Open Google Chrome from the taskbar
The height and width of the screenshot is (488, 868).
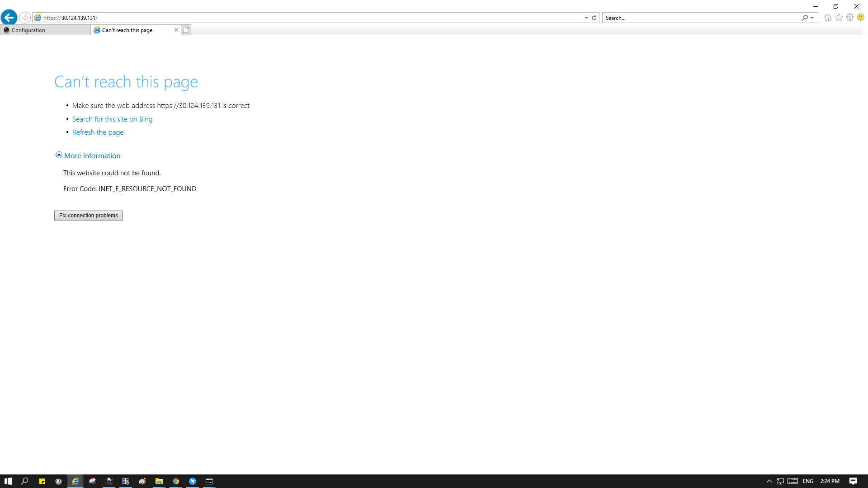pyautogui.click(x=176, y=481)
